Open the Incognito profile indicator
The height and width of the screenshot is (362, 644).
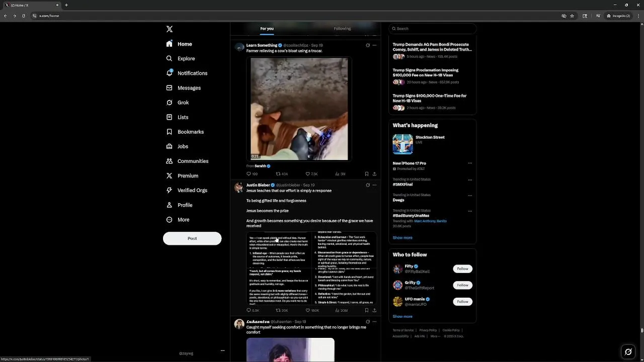[x=618, y=16]
